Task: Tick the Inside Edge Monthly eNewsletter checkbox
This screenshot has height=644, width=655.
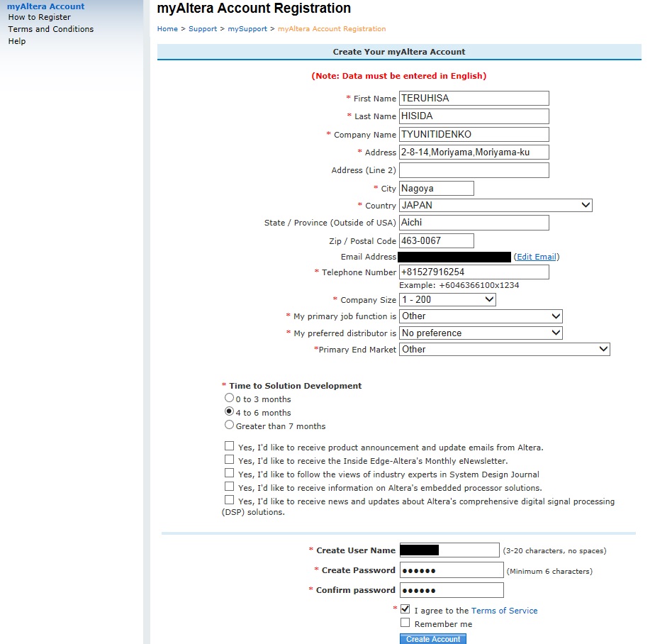Action: [x=229, y=460]
